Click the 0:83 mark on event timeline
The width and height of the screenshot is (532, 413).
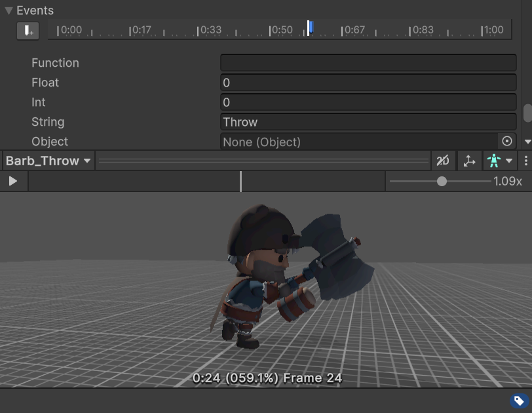[x=422, y=30]
